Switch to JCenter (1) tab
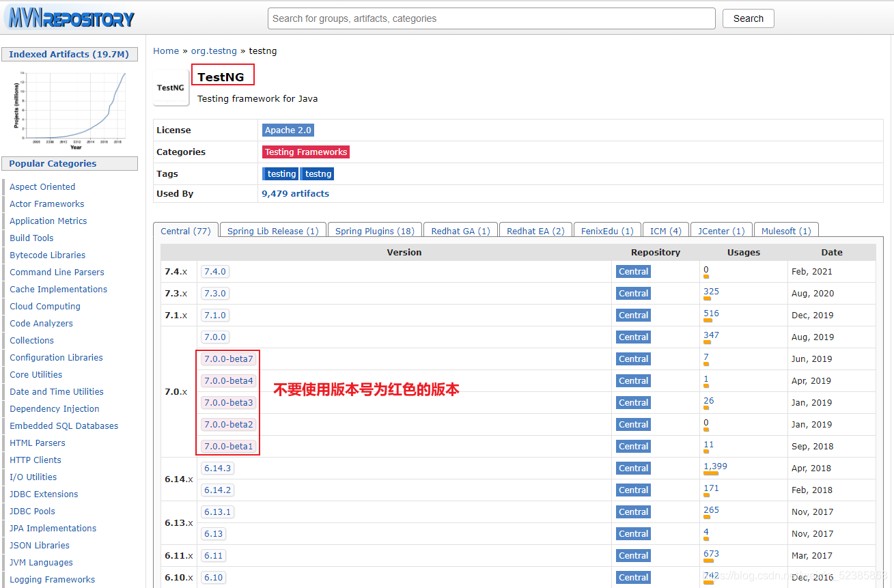This screenshot has height=588, width=894. point(722,231)
